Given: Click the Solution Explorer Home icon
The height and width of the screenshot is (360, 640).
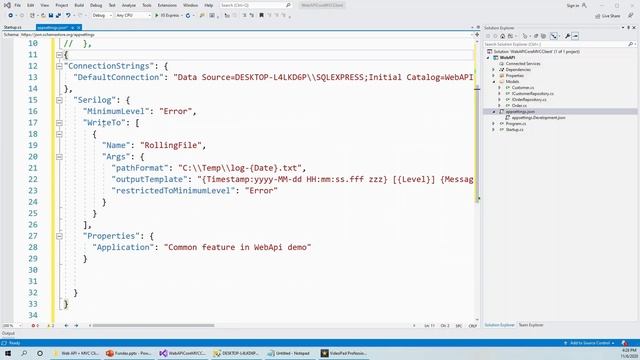Looking at the screenshot, I should [502, 36].
